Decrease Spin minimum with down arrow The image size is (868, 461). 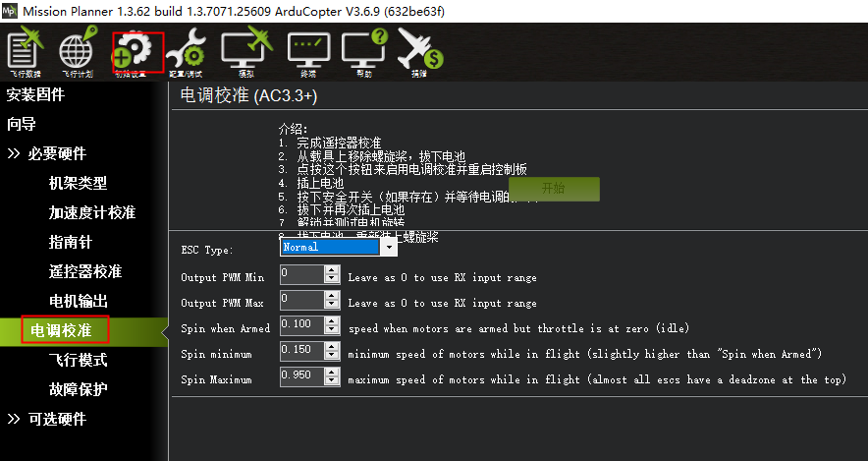point(332,356)
